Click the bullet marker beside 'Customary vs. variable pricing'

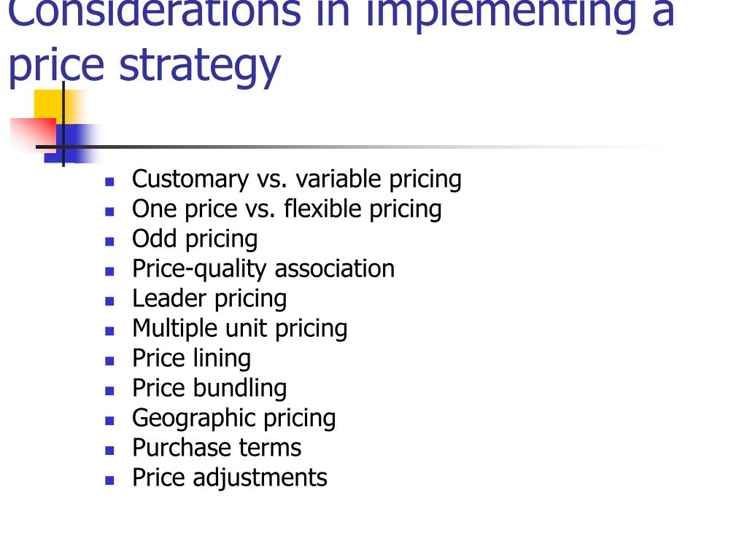coord(109,182)
